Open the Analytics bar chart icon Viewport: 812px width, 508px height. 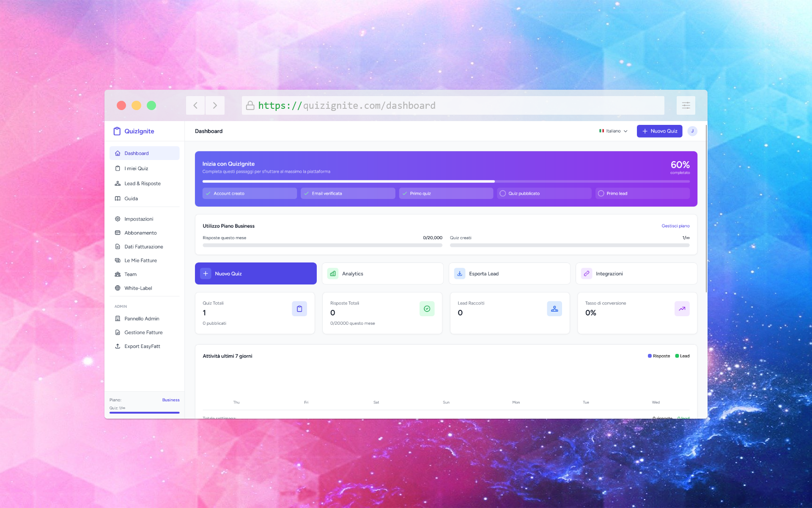[x=332, y=273]
